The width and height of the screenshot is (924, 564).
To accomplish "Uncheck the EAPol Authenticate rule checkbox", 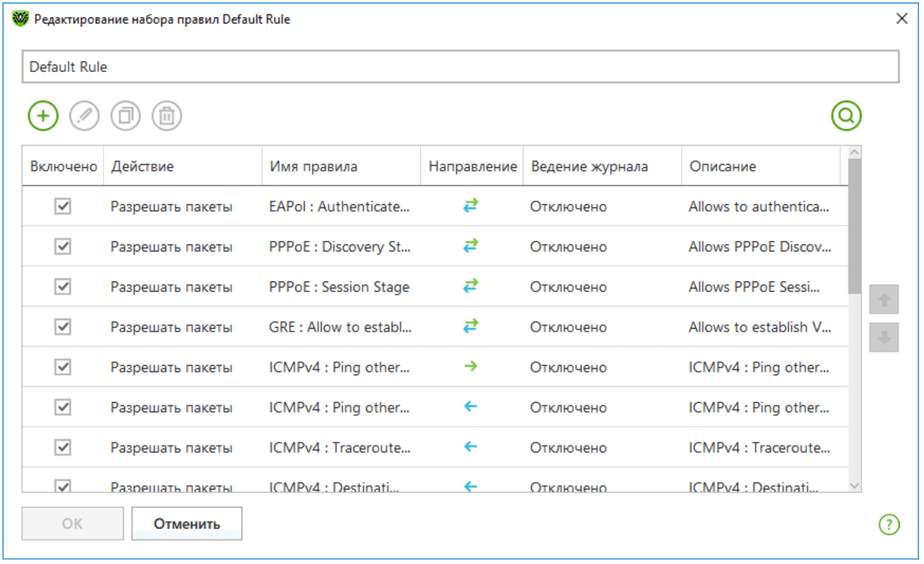I will tap(63, 206).
